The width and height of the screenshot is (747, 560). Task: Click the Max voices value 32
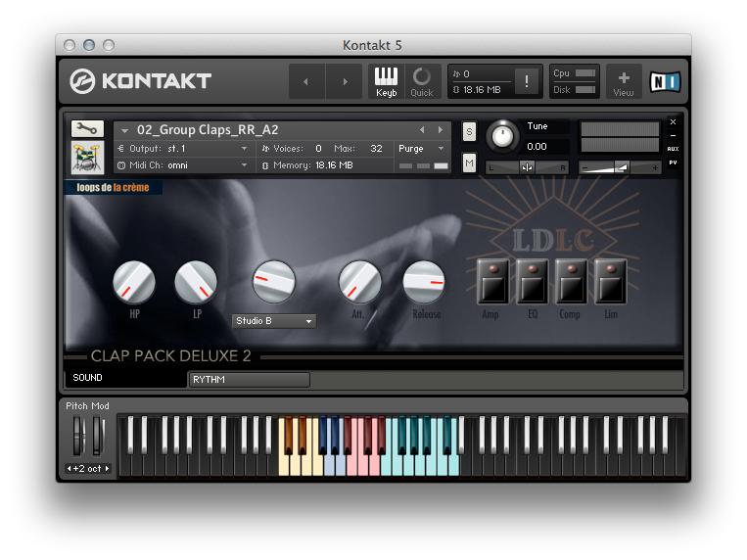[x=376, y=149]
